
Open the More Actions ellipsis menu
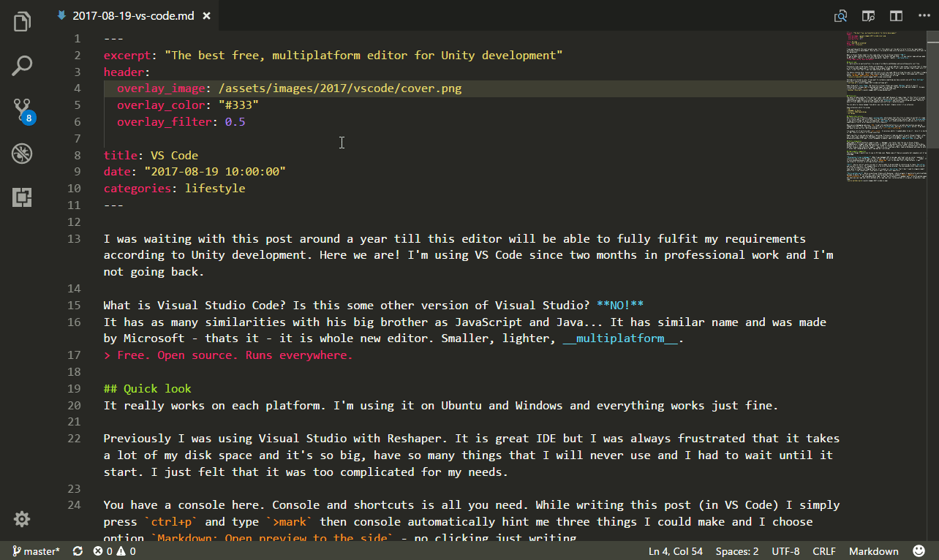pos(922,15)
